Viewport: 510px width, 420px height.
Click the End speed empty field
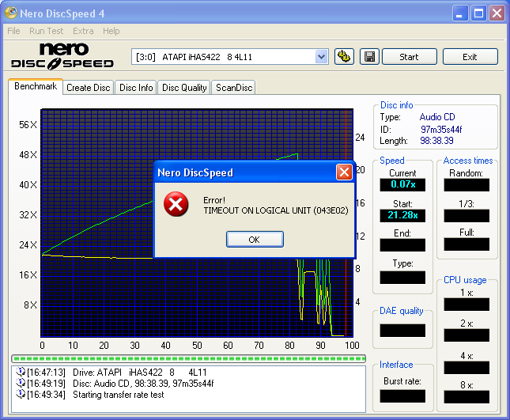(x=402, y=245)
